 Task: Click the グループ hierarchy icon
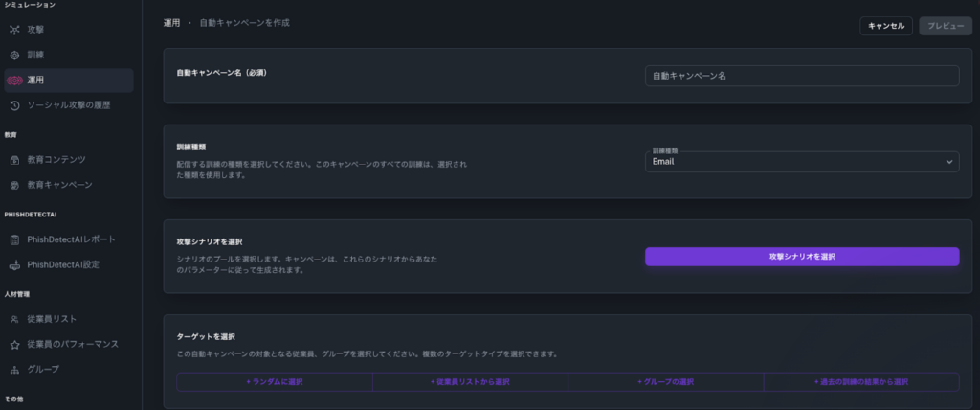tap(14, 368)
